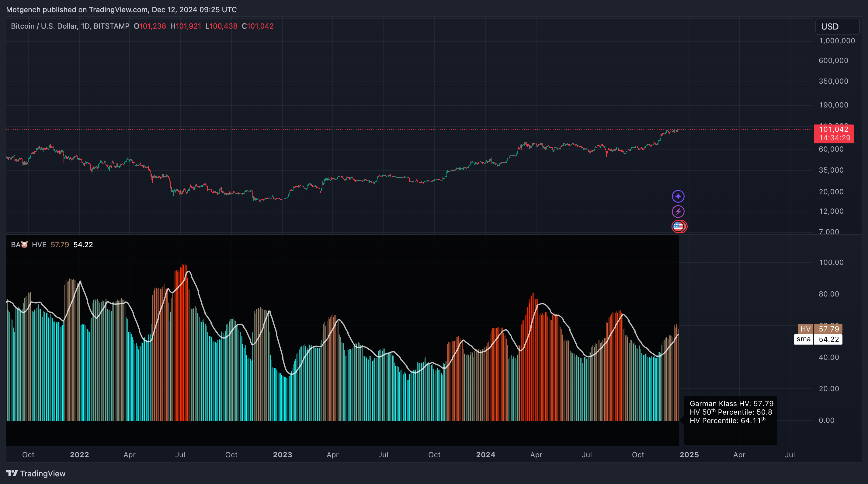The height and width of the screenshot is (484, 868).
Task: Click the close value C101,042 in header
Action: click(x=258, y=26)
